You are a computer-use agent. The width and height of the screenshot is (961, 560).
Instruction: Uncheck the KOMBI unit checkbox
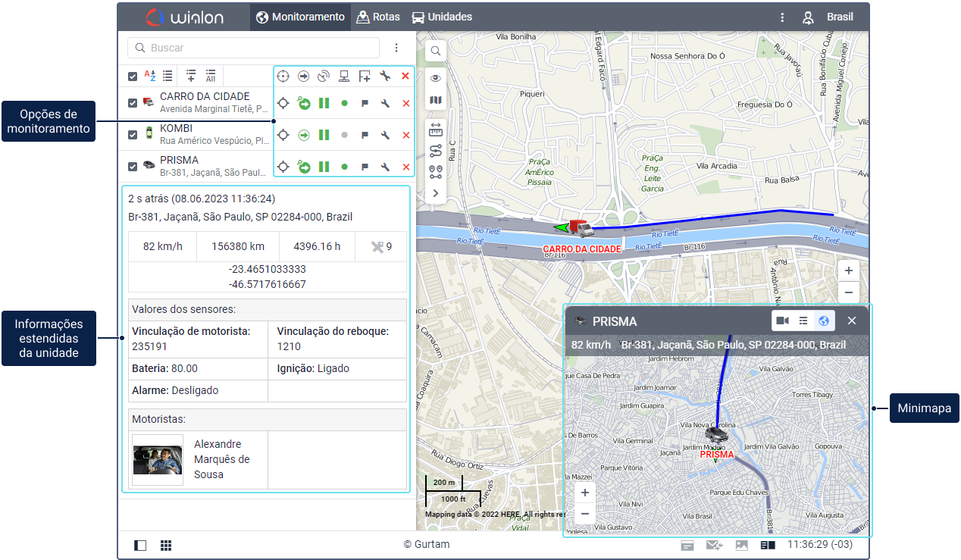click(133, 135)
